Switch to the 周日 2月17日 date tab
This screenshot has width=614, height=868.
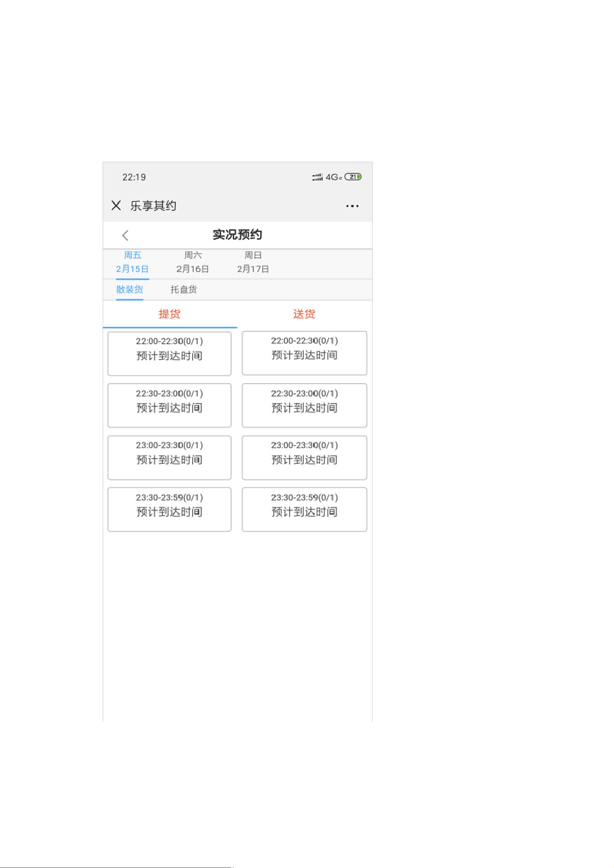[x=253, y=262]
